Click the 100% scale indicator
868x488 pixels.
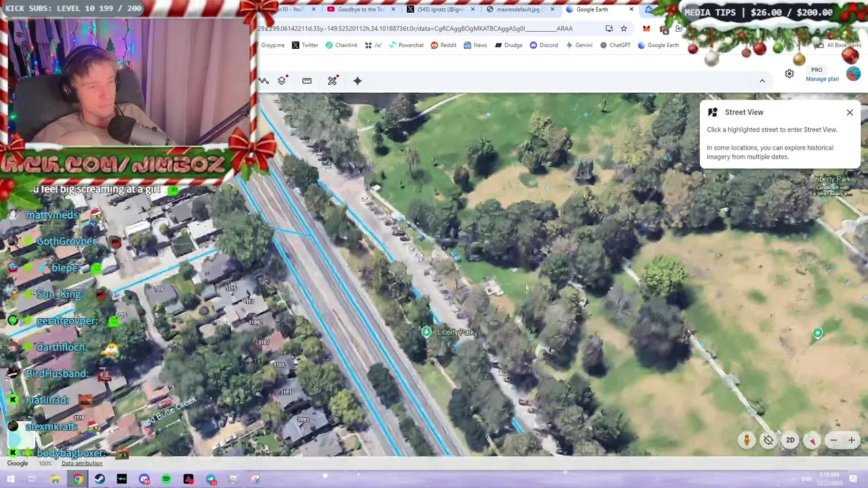pyautogui.click(x=45, y=464)
